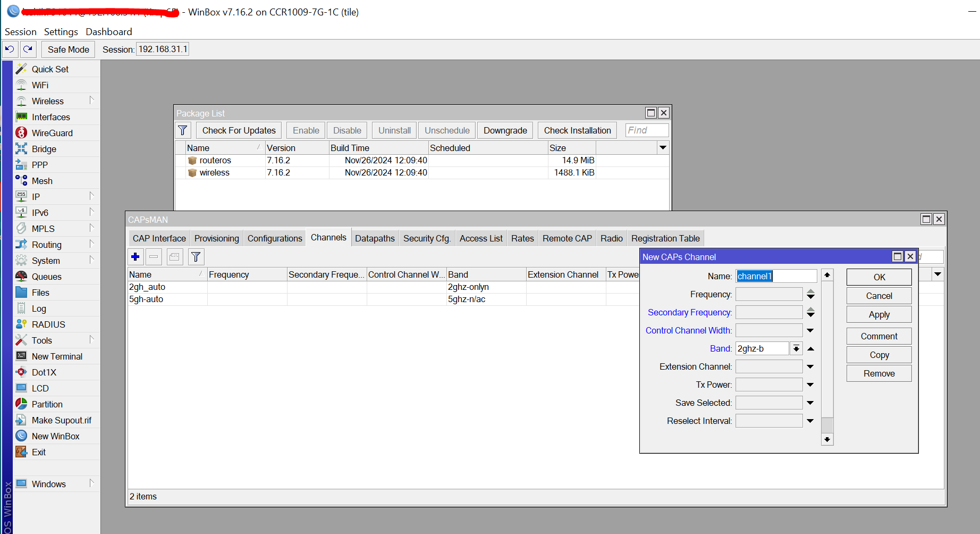Image resolution: width=980 pixels, height=534 pixels.
Task: Click the redo arrow icon in toolbar
Action: 28,49
